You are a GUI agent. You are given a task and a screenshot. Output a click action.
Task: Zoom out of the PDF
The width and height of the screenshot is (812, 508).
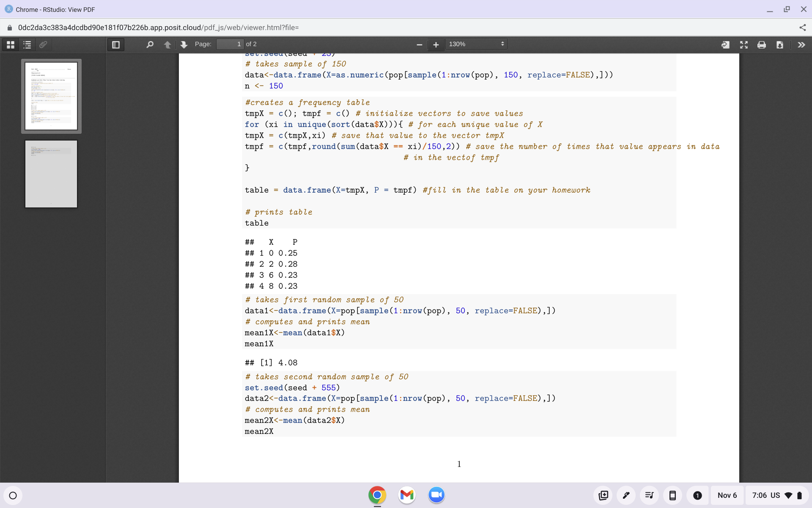click(x=419, y=44)
